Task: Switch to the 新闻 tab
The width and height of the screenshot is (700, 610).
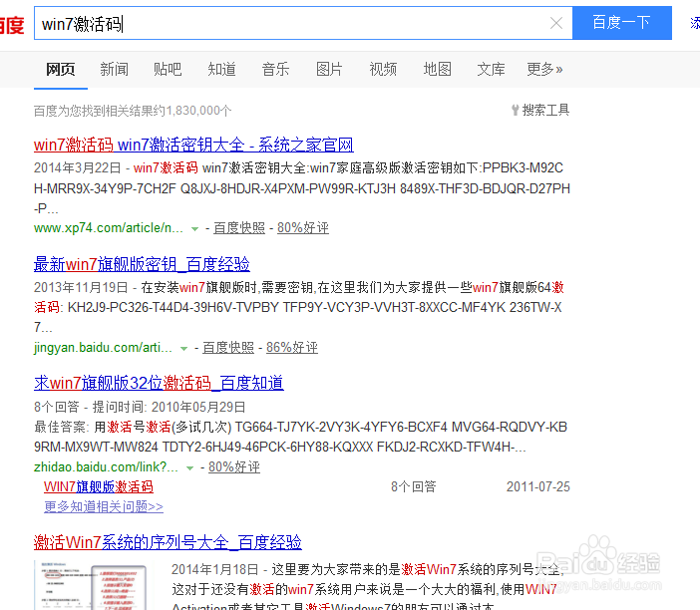Action: [115, 69]
